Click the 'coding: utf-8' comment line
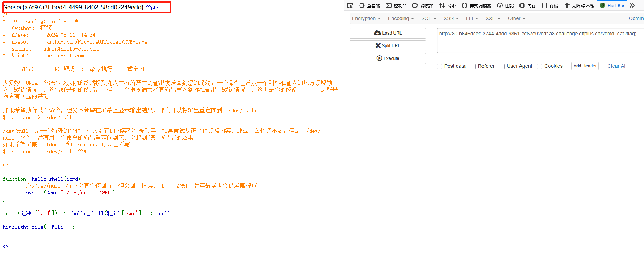The image size is (644, 254). click(42, 21)
